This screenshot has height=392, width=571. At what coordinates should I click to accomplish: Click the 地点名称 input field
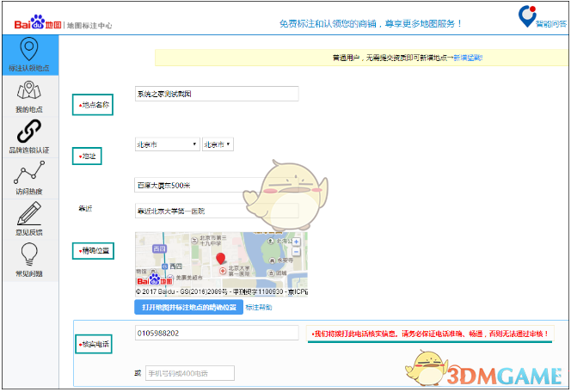(x=217, y=94)
